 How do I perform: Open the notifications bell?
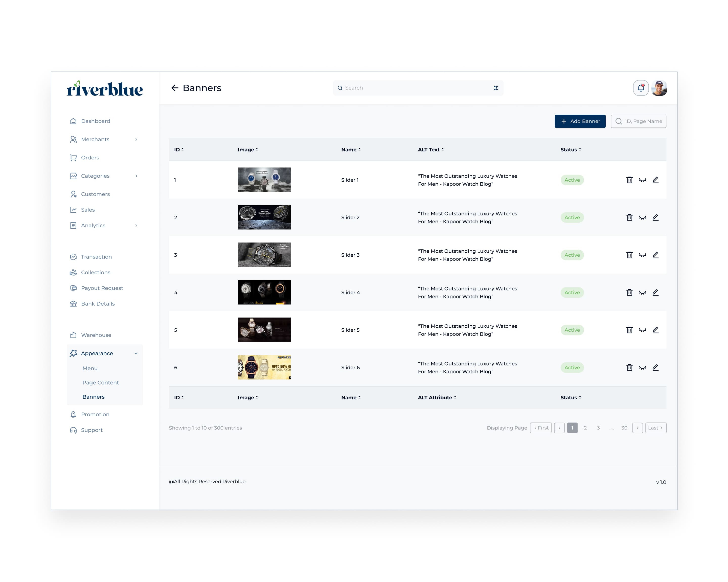[x=641, y=88]
